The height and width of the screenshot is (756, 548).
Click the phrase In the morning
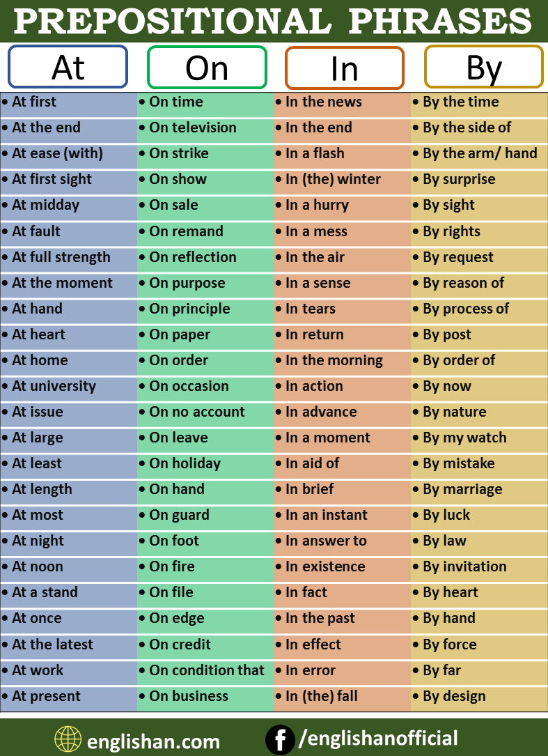(x=334, y=361)
